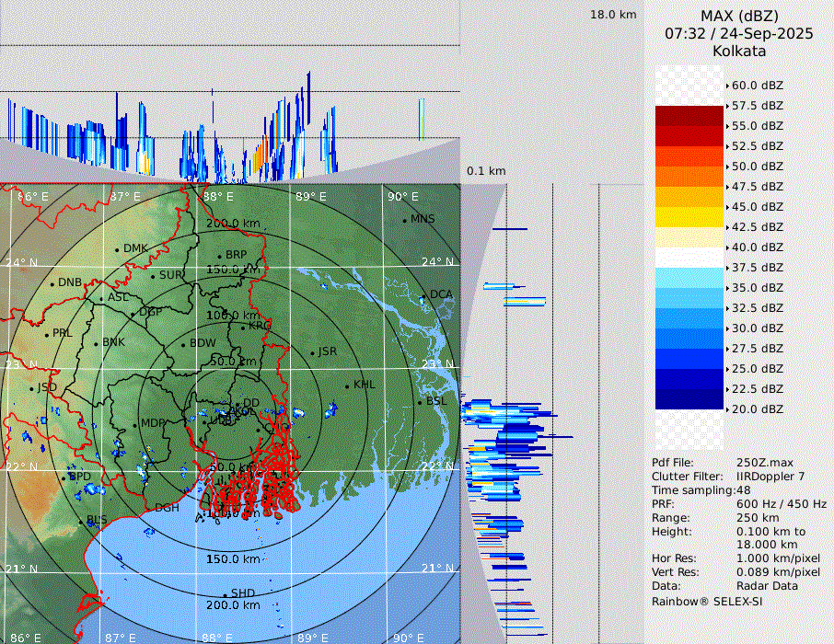Select the JSR station marker
Screen dimensions: 834x644
pyautogui.click(x=312, y=352)
